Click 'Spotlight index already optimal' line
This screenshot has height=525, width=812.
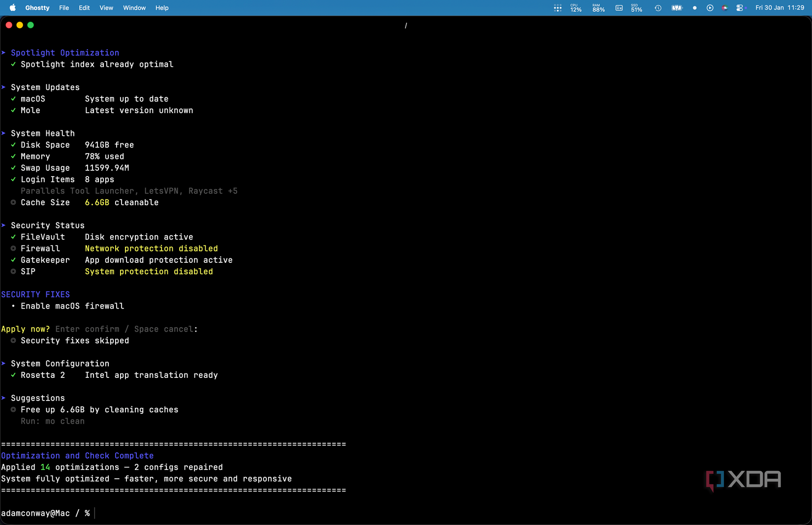tap(97, 64)
